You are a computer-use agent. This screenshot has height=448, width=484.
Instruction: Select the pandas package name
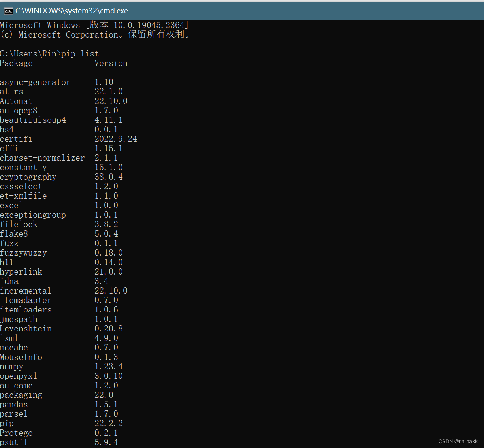pos(14,405)
